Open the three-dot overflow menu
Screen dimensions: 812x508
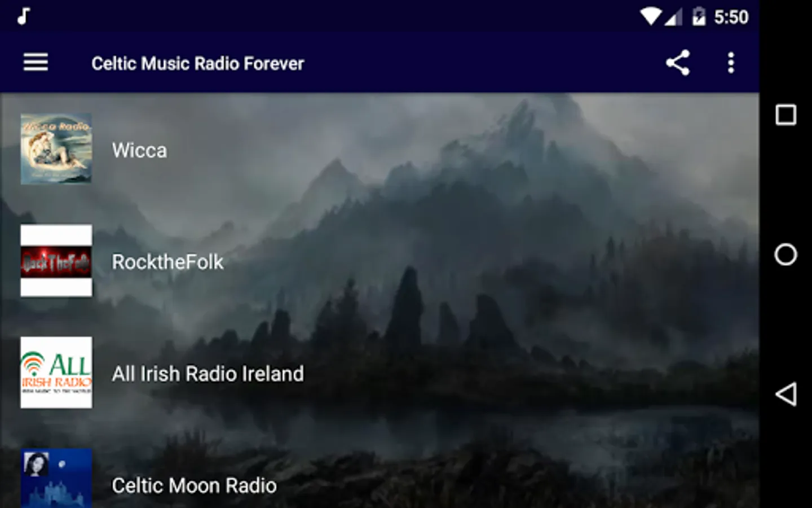[x=731, y=63]
